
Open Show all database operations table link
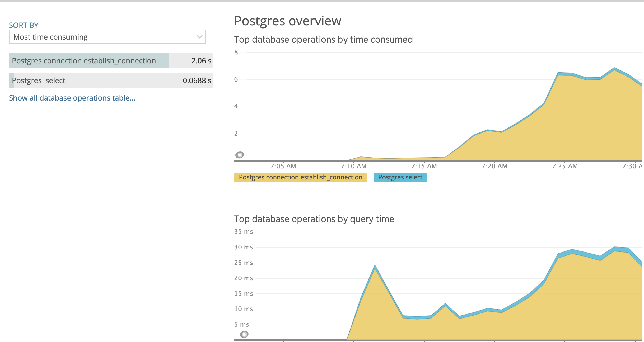coord(72,98)
